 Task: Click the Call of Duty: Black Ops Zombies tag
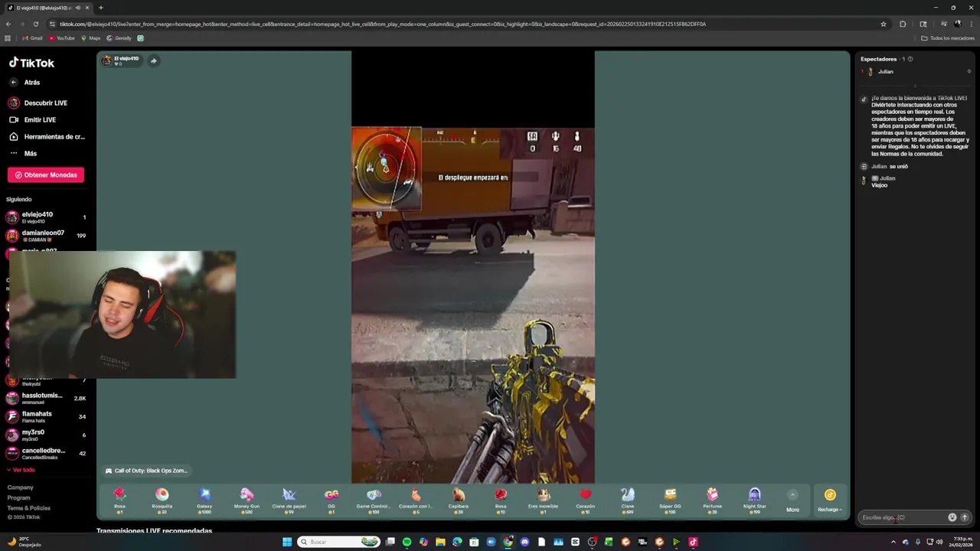point(145,471)
